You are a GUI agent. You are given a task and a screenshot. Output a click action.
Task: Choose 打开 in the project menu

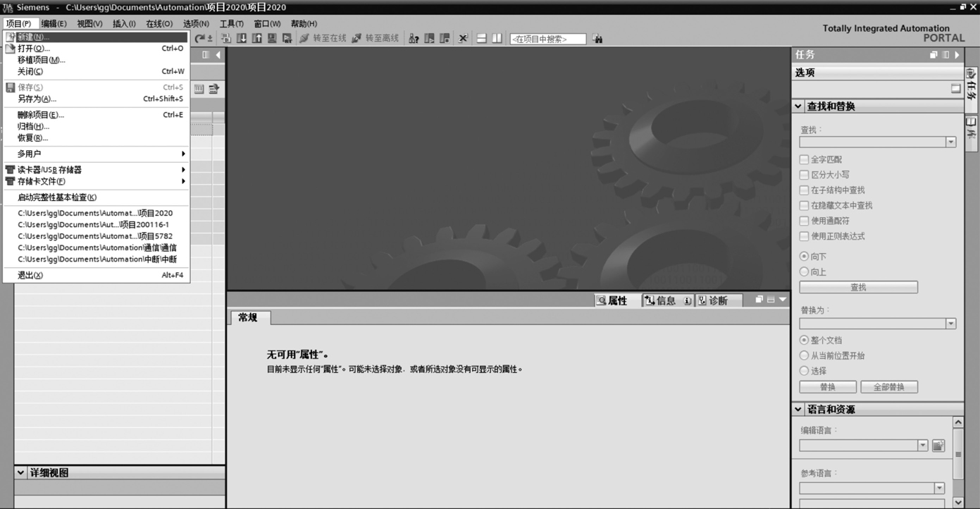coord(97,49)
